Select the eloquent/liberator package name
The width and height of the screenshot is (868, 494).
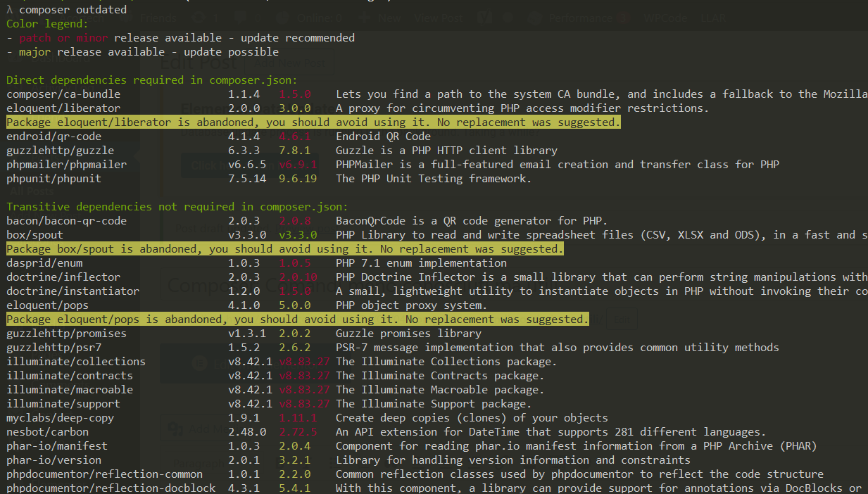pos(63,108)
